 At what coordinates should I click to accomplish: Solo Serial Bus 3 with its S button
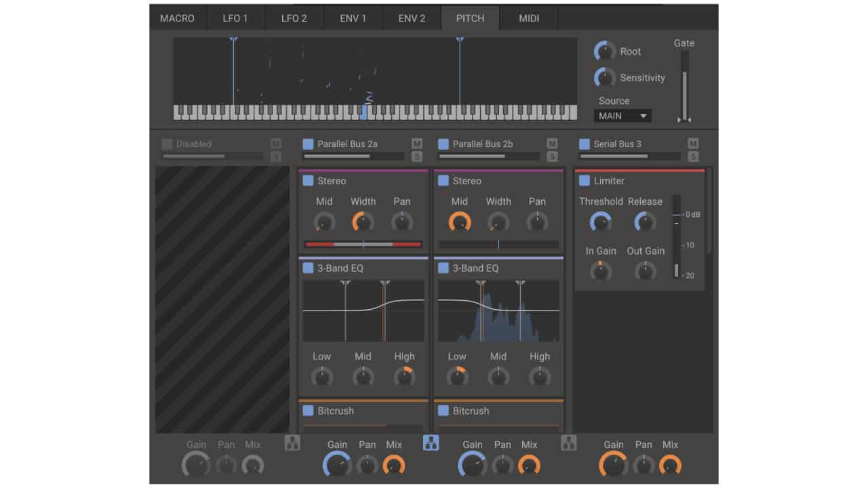[x=693, y=156]
